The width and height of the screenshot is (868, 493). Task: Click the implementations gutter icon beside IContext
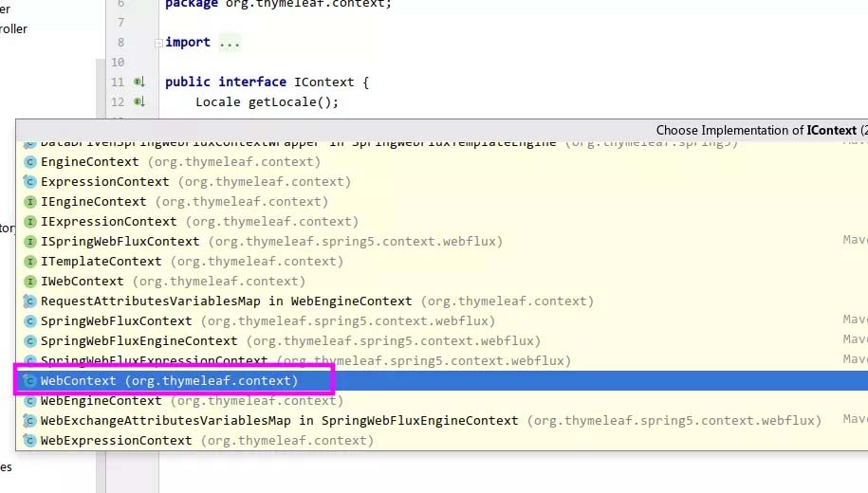tap(139, 82)
